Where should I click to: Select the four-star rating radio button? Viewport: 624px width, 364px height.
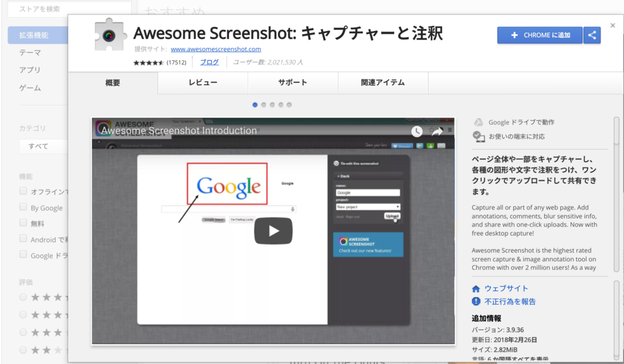coord(24,315)
